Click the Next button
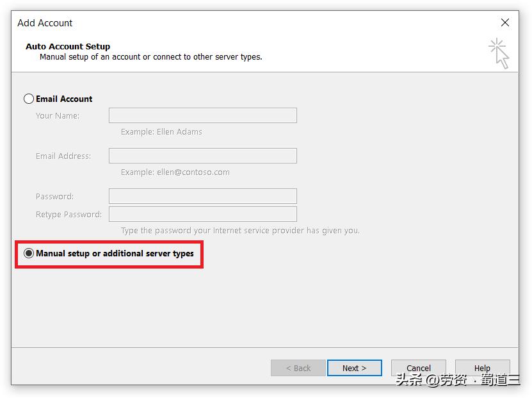Viewport: 532px width, 398px height. pos(355,368)
